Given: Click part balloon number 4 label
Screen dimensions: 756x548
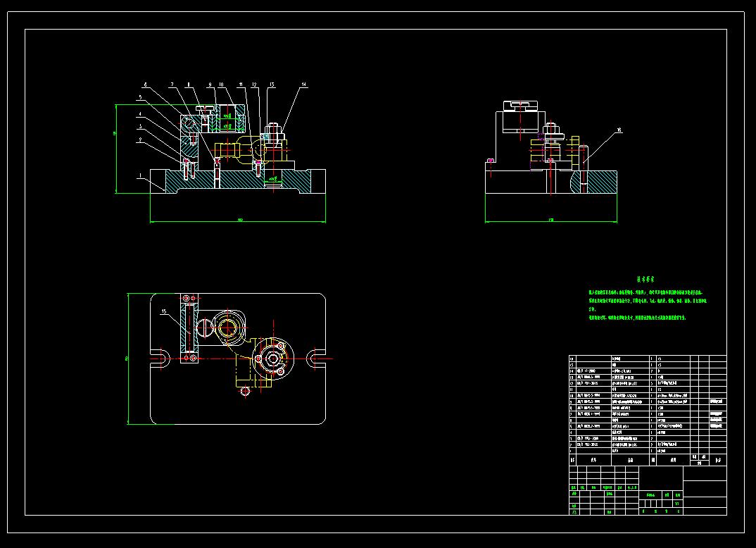Looking at the screenshot, I should pos(140,114).
